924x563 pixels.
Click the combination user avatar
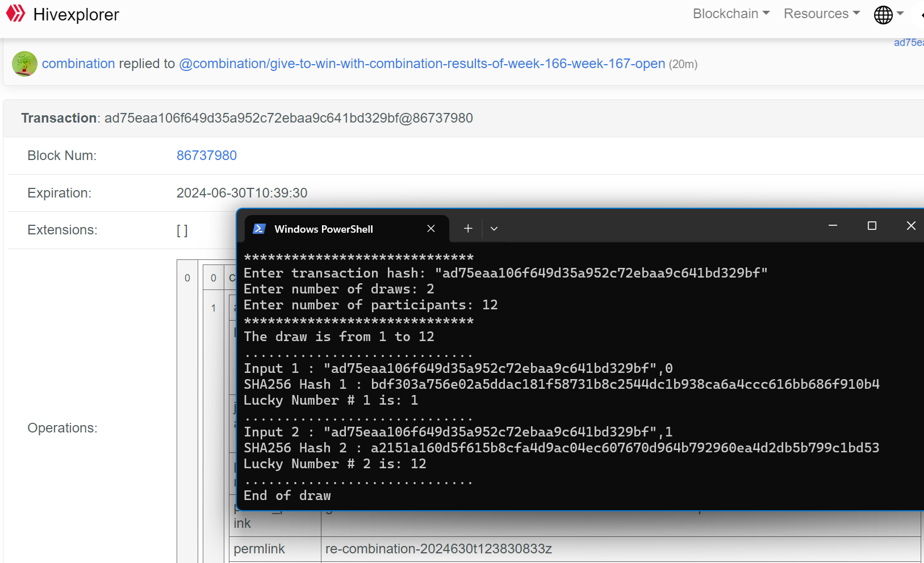(x=24, y=64)
